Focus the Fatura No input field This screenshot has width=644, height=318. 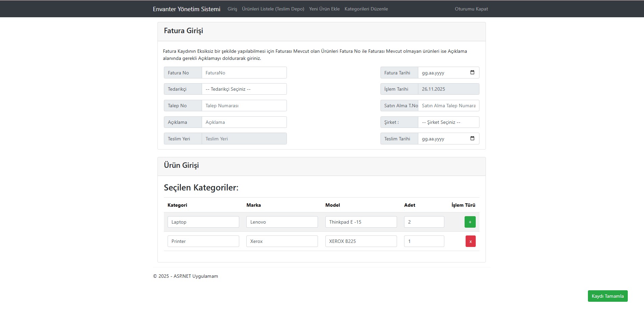click(x=244, y=73)
